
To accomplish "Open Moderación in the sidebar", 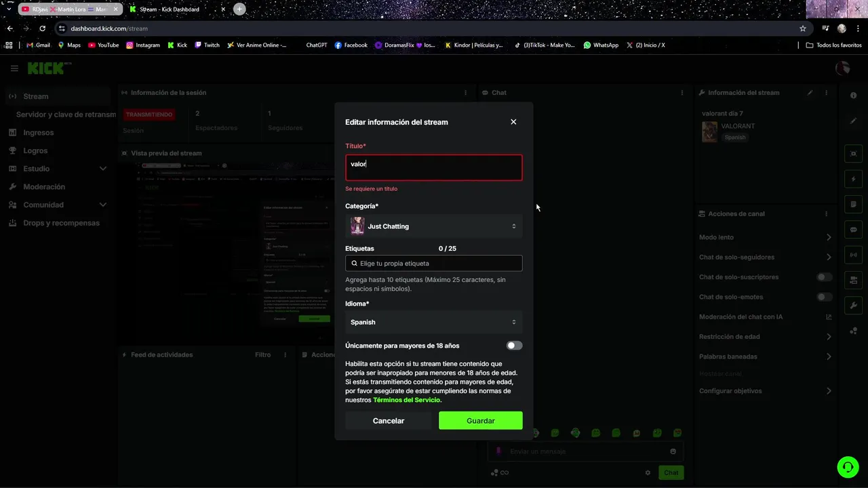I will coord(44,186).
